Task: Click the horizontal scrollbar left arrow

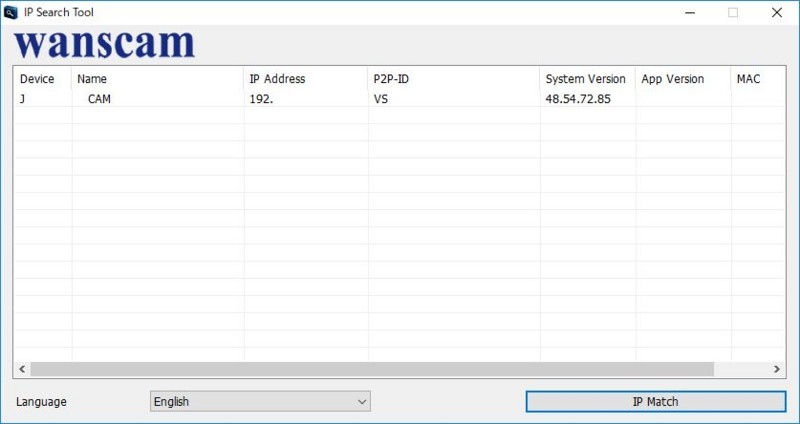Action: click(x=22, y=369)
